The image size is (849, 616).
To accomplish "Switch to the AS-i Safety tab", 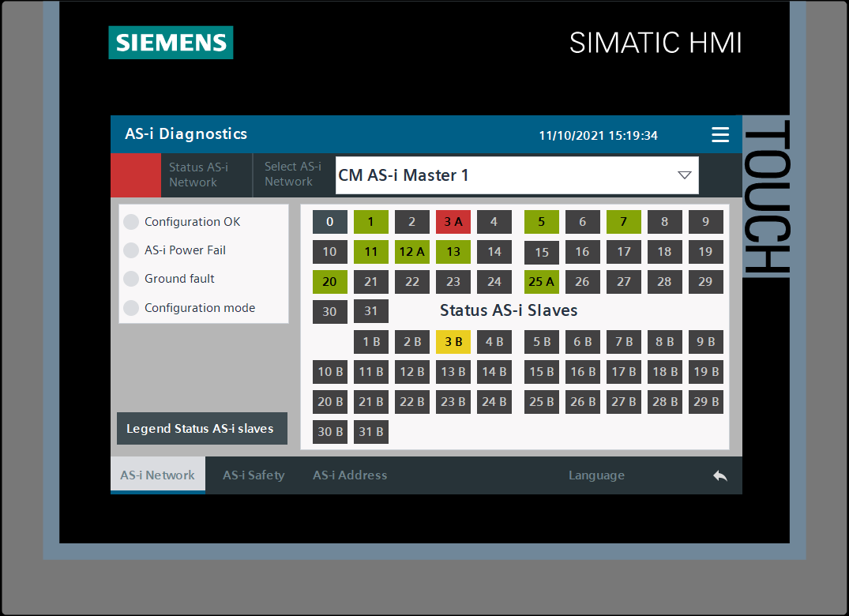I will pos(254,475).
